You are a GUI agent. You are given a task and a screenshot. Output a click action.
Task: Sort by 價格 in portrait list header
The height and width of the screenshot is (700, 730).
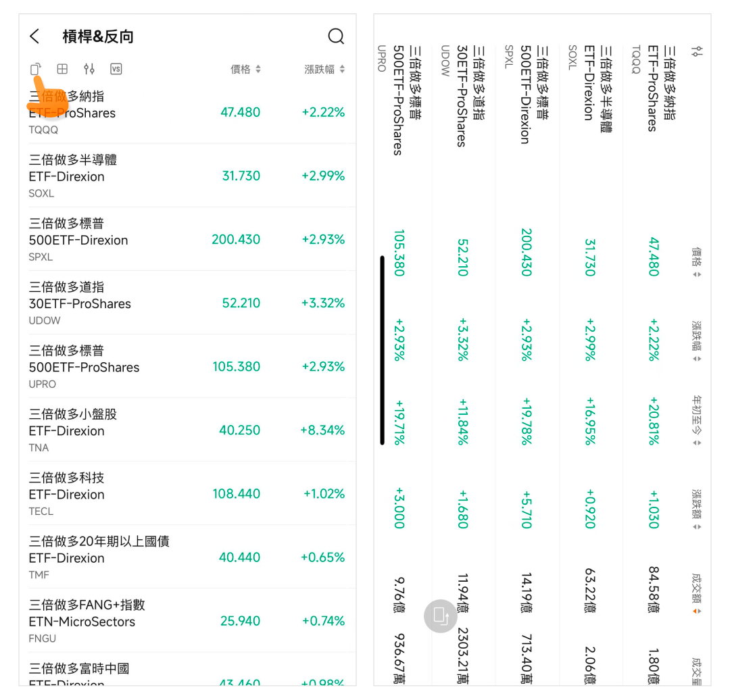pyautogui.click(x=245, y=69)
